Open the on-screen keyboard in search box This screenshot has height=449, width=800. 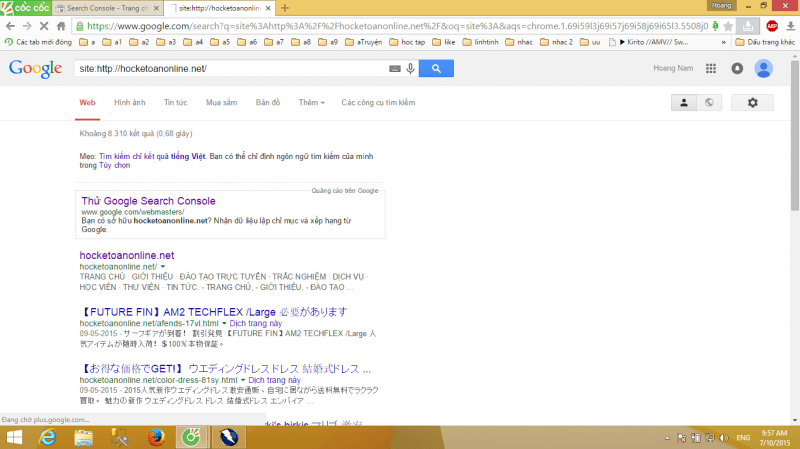(394, 68)
